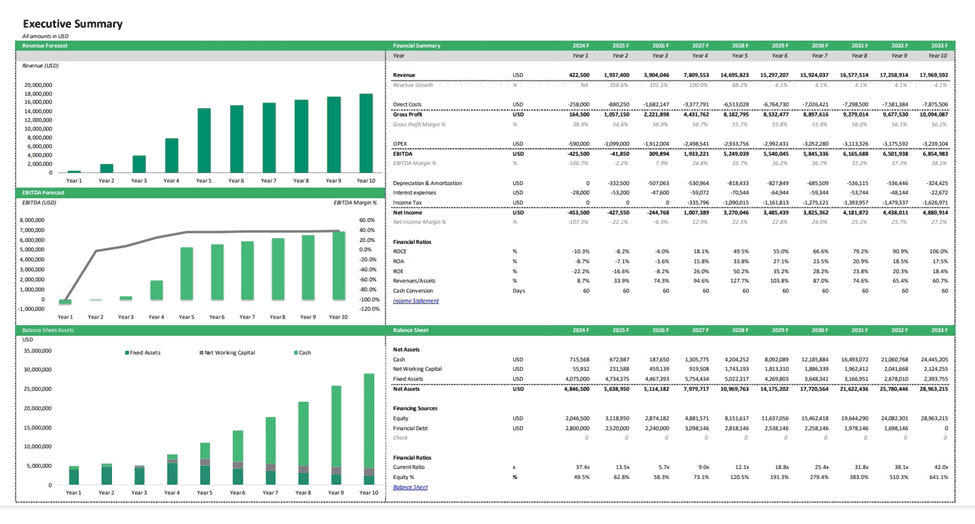Select the ROCE cell 106.0%
975x524 pixels.
[x=939, y=252]
